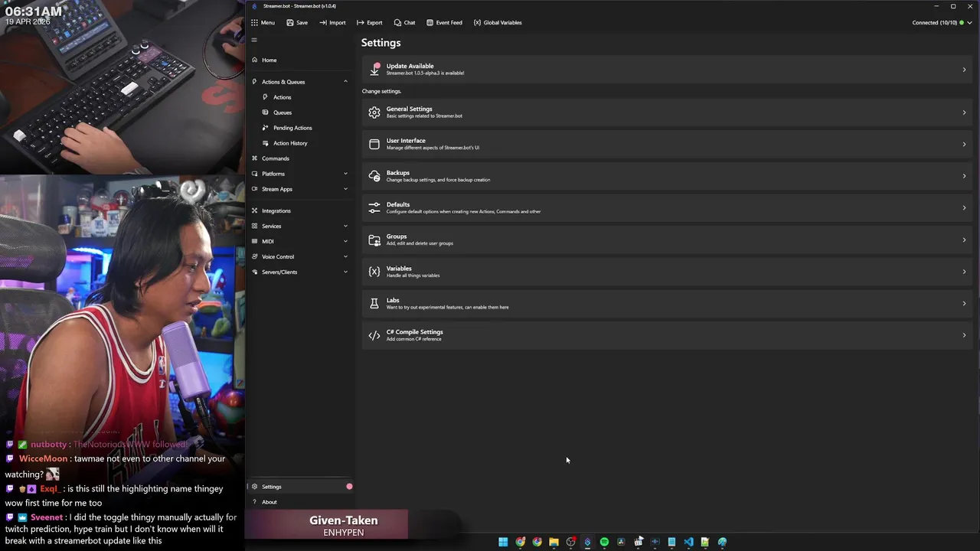The width and height of the screenshot is (980, 551).
Task: Click the Update Available download icon
Action: pyautogui.click(x=374, y=69)
